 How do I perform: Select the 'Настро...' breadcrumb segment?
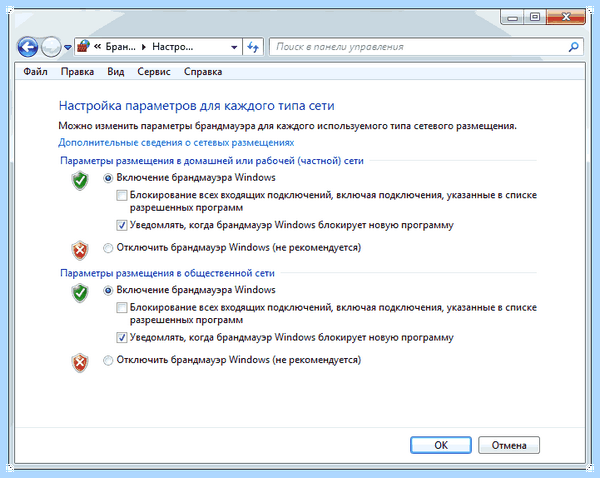point(173,47)
